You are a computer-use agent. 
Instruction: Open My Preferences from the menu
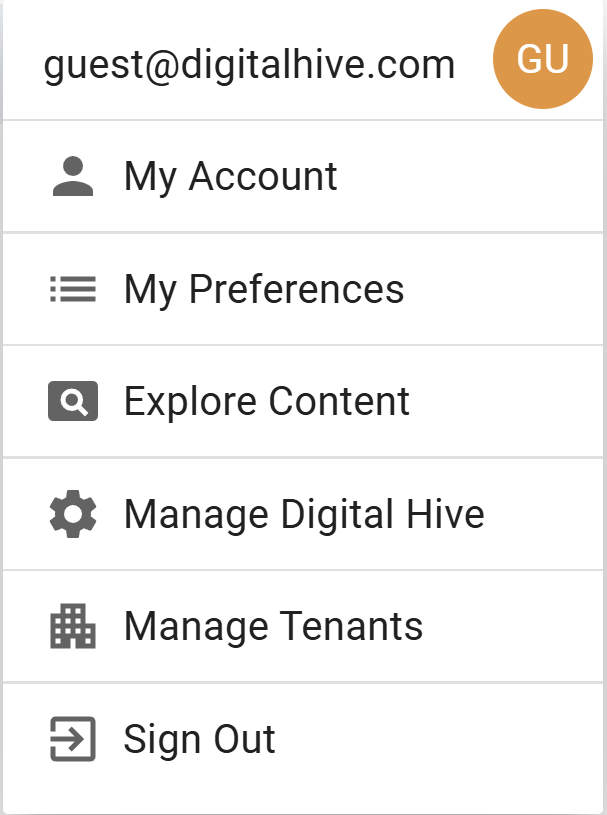(x=303, y=289)
